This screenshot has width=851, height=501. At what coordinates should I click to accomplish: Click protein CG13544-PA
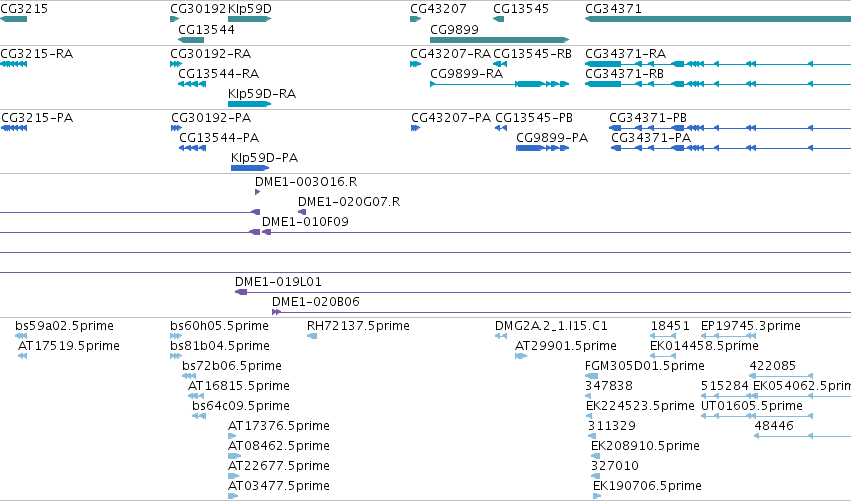click(x=219, y=138)
